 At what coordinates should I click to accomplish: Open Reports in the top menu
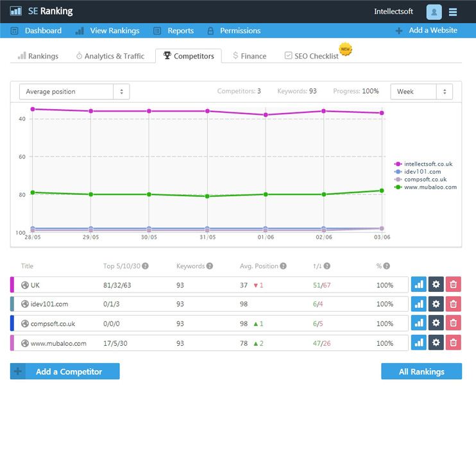[x=174, y=31]
